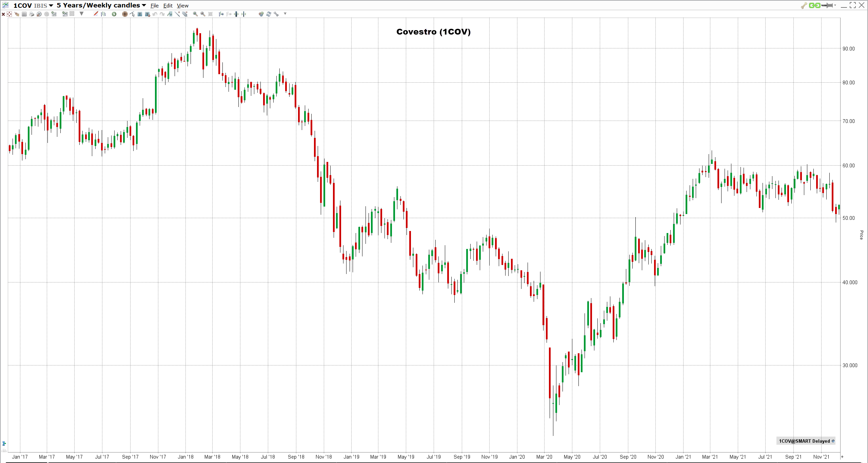
Task: Click the clock time-settings toolbar icon
Action: [x=39, y=14]
